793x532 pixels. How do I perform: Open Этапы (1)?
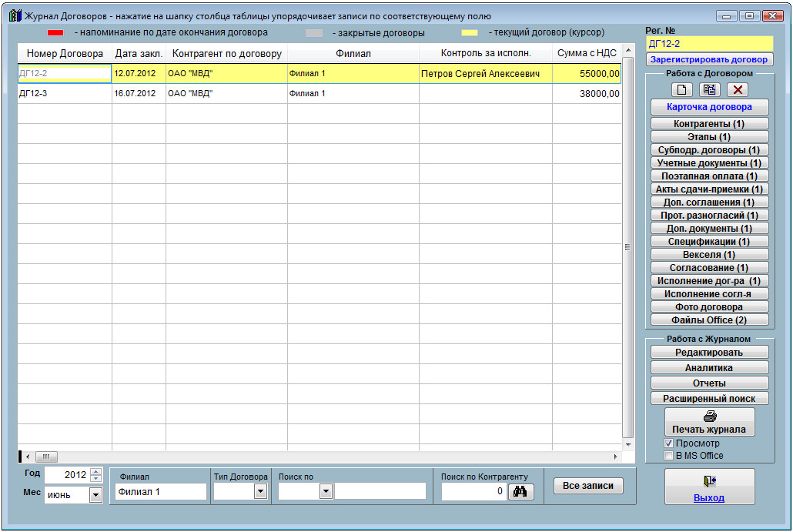(709, 136)
